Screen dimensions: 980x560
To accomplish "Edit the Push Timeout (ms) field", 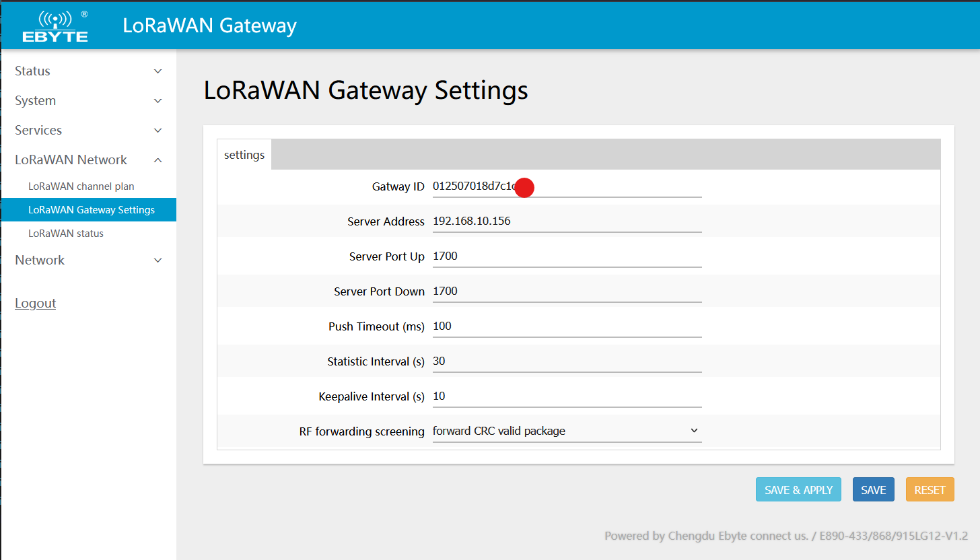I will point(566,326).
